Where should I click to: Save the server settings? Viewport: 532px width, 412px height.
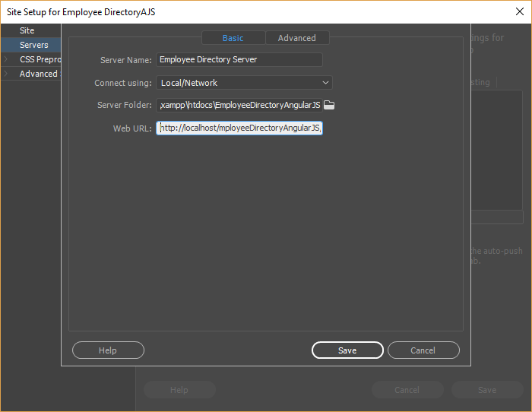347,350
